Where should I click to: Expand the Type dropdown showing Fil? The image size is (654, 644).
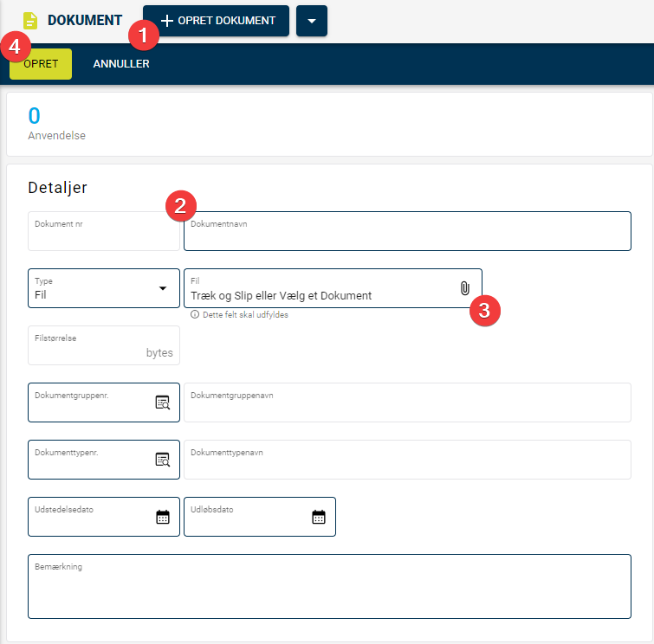104,288
